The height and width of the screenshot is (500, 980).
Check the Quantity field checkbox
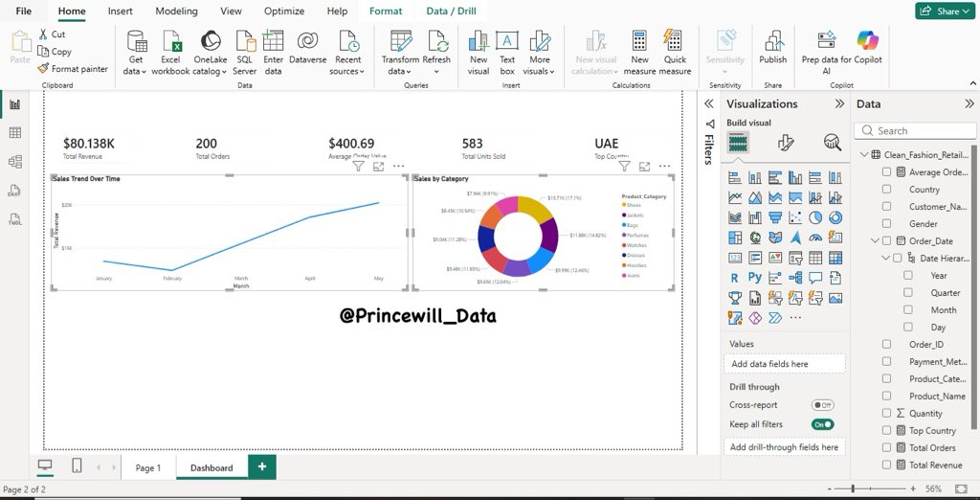(886, 413)
